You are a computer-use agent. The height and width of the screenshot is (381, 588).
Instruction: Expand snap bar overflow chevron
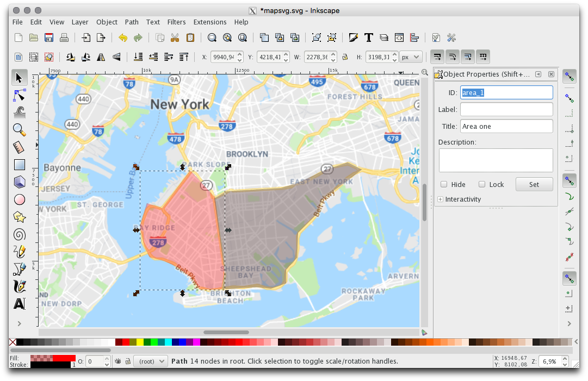(x=570, y=323)
